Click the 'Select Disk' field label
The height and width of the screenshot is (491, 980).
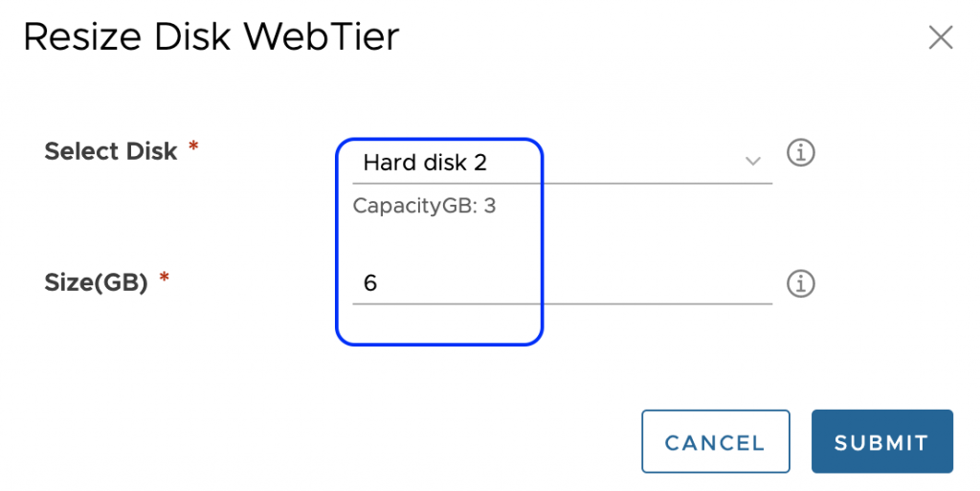(x=111, y=151)
